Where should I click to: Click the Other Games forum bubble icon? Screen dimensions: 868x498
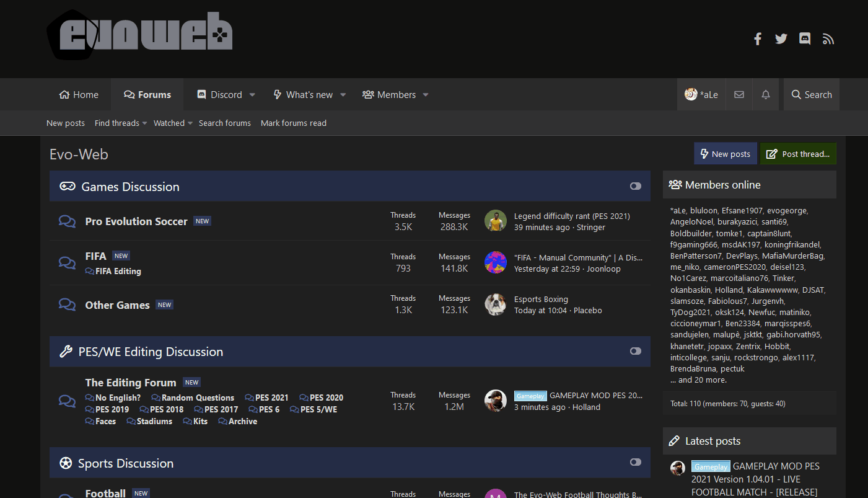tap(67, 305)
